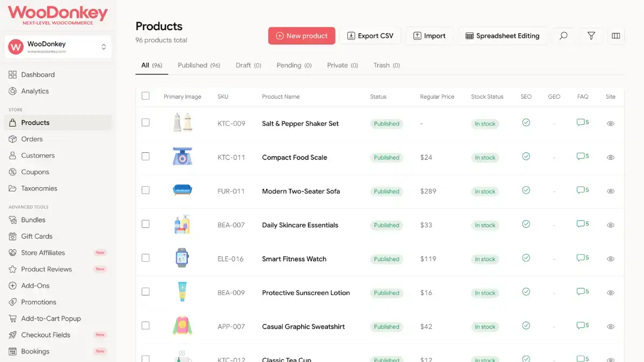Screen dimensions: 644x362
Task: Select checkbox for Daily Skincare Essentials
Action: (145, 224)
